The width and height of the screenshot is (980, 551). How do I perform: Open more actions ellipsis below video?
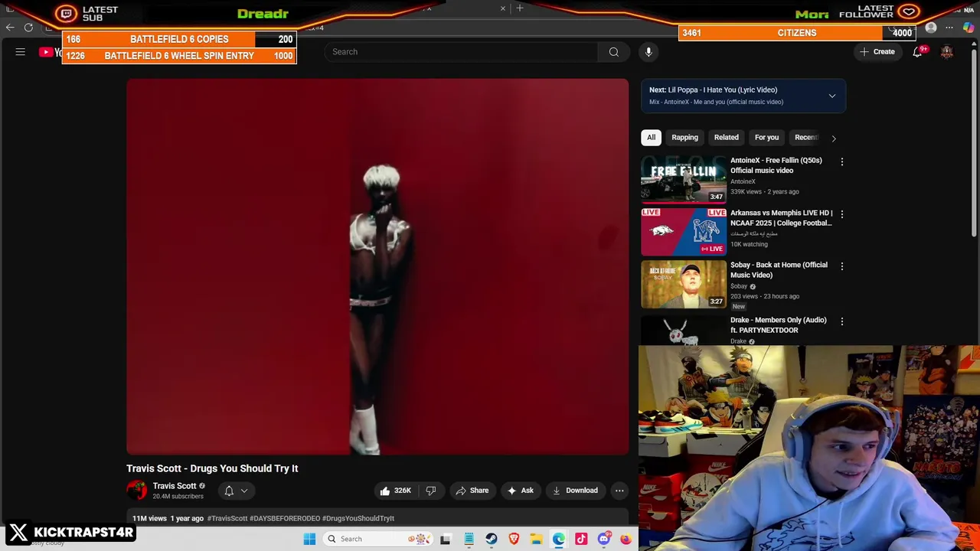point(619,491)
